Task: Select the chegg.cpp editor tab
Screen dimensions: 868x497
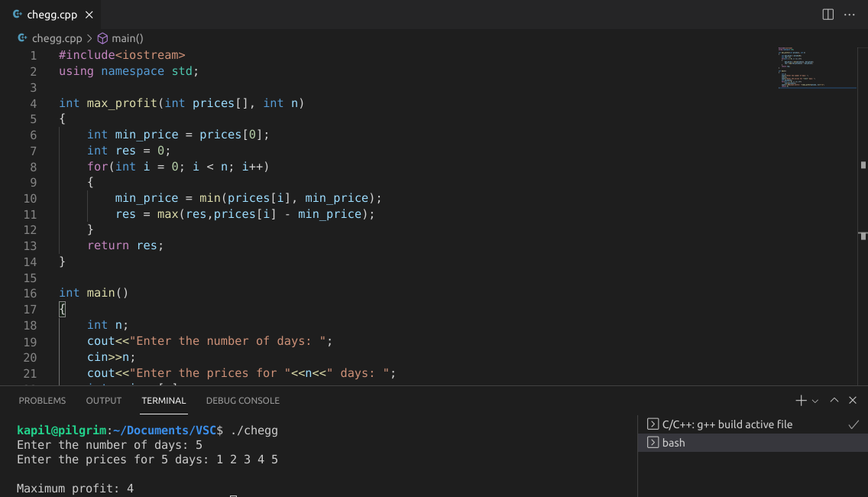Action: coord(53,15)
